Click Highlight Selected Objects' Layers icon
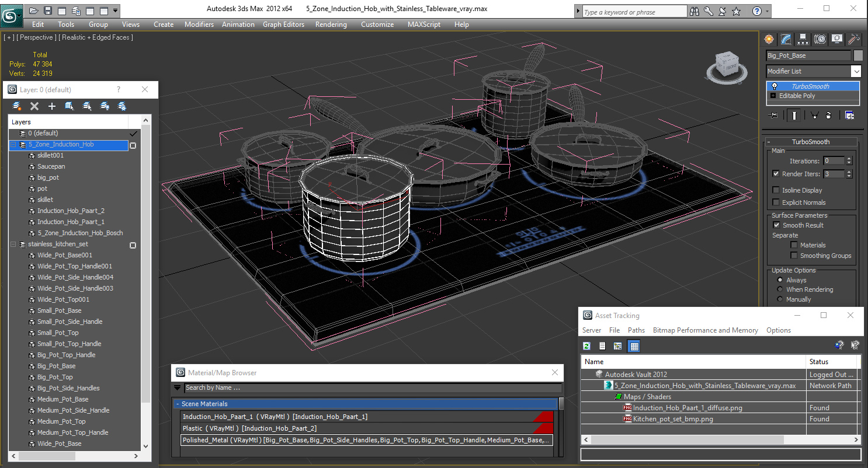This screenshot has height=468, width=868. pos(87,106)
